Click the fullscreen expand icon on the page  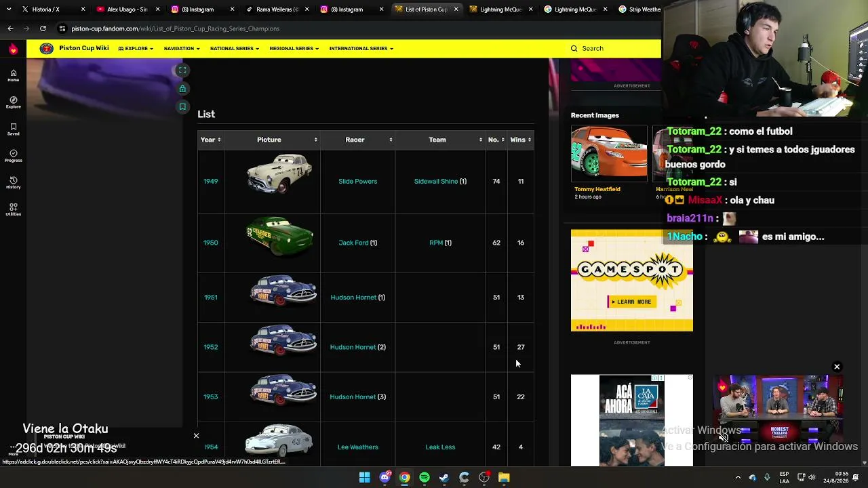pos(182,70)
